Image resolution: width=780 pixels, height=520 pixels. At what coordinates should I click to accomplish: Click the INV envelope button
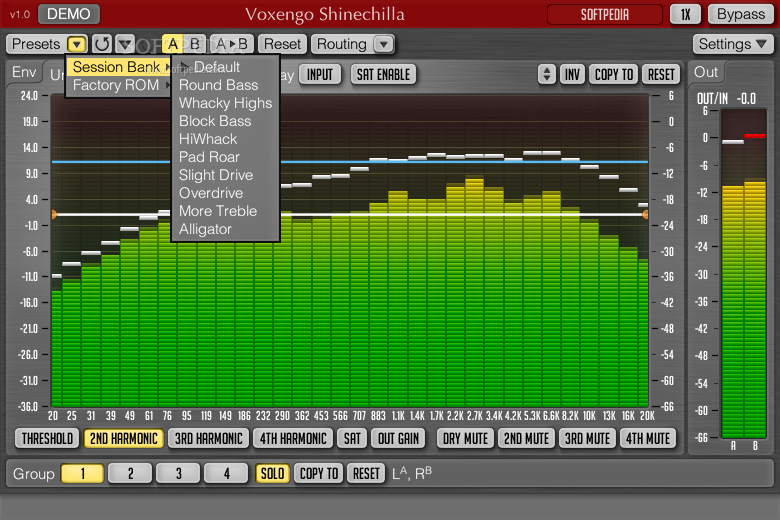point(572,75)
